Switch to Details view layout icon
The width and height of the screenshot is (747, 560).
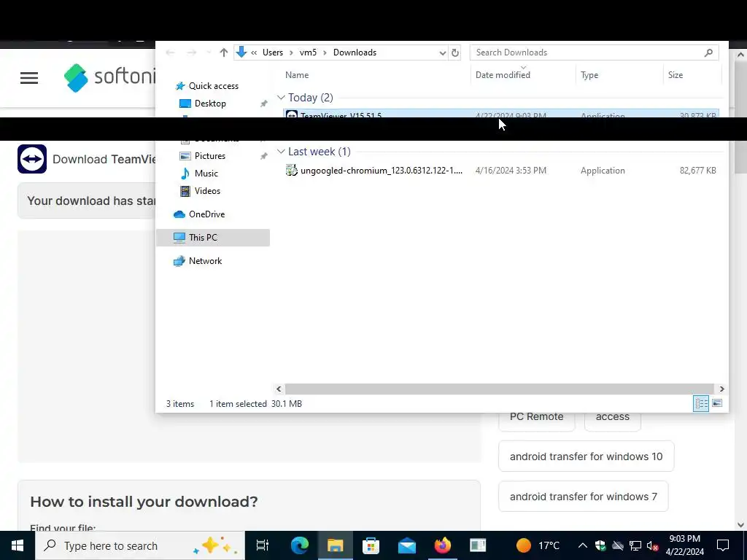[x=701, y=403]
